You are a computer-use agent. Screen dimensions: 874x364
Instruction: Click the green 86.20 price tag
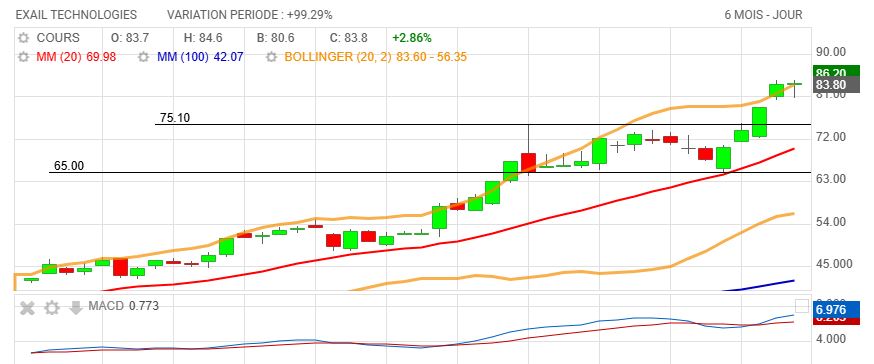(x=836, y=72)
